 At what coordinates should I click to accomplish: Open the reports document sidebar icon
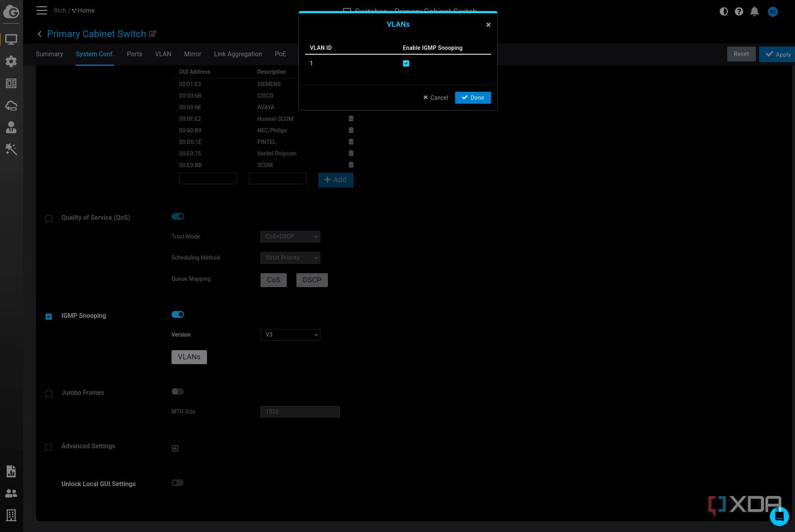11,471
